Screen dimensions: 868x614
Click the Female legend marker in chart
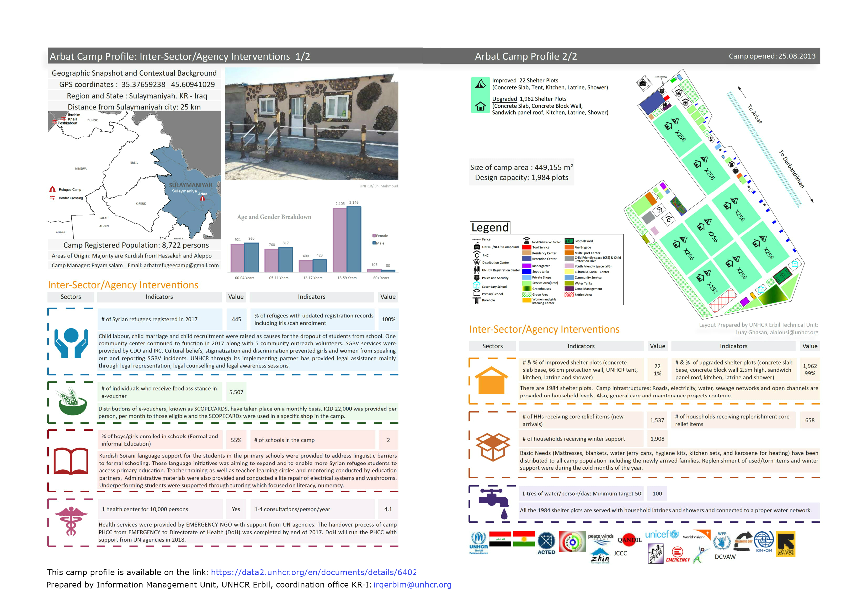[374, 236]
